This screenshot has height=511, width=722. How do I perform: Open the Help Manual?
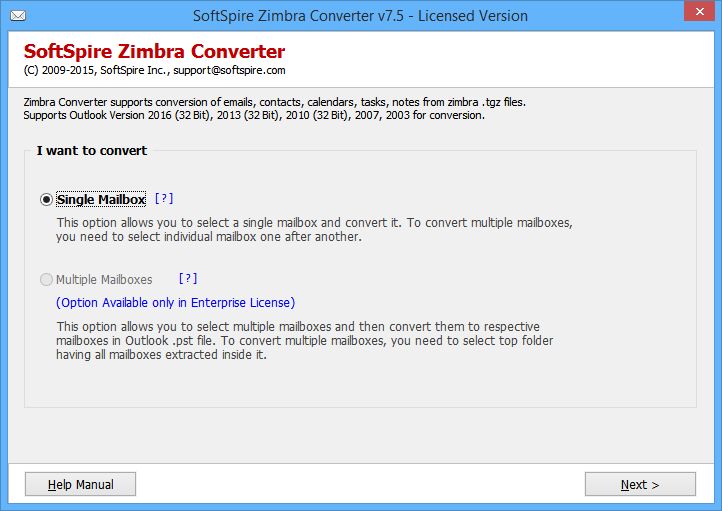81,484
